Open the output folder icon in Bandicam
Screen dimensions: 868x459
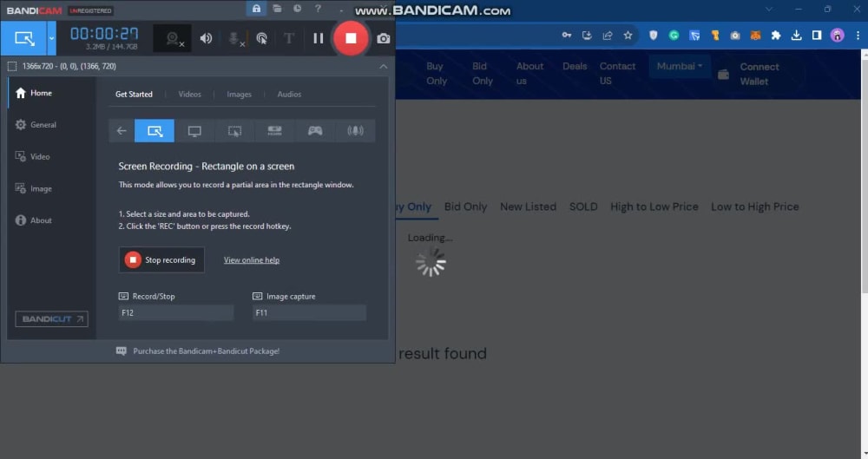click(x=277, y=9)
